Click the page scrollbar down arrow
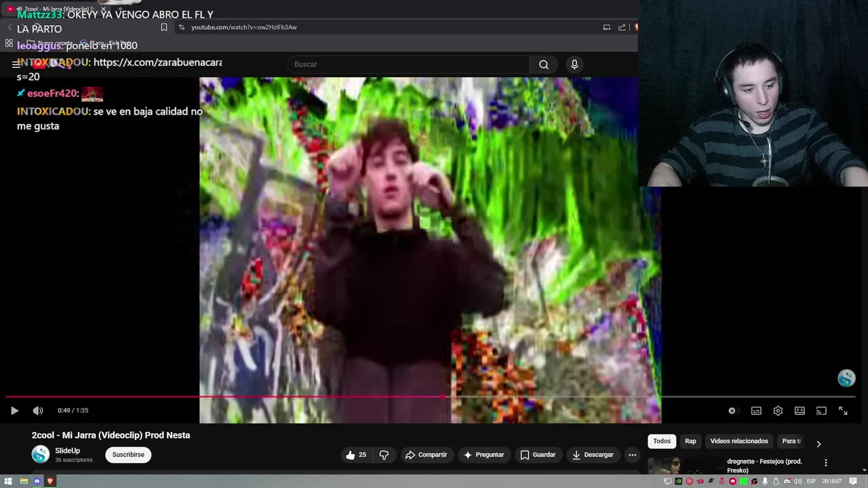 tap(864, 470)
